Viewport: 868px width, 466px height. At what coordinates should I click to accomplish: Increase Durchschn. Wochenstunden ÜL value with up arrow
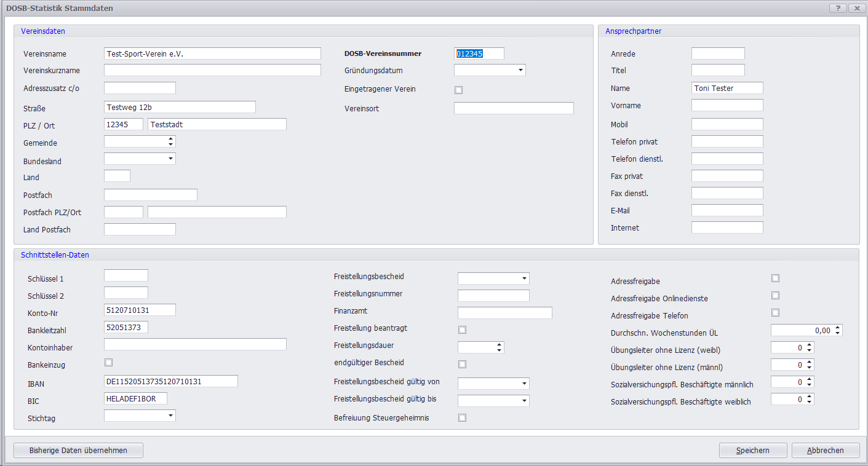point(837,328)
